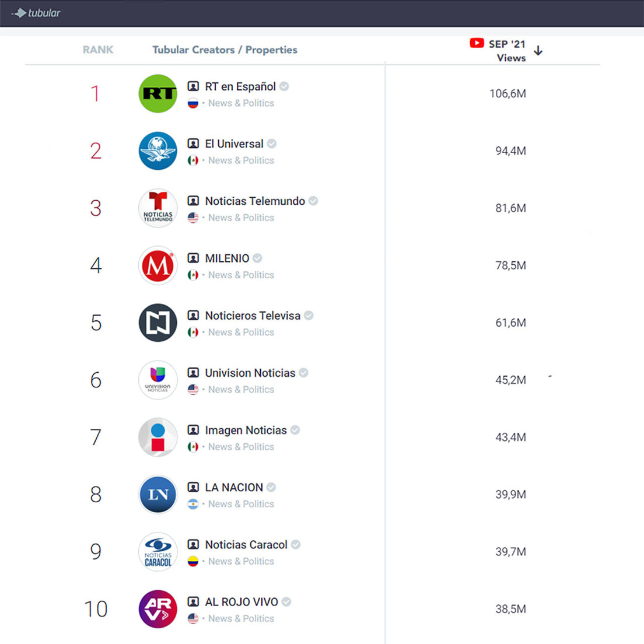Click the Mexico flag under MILENIO

tap(193, 275)
